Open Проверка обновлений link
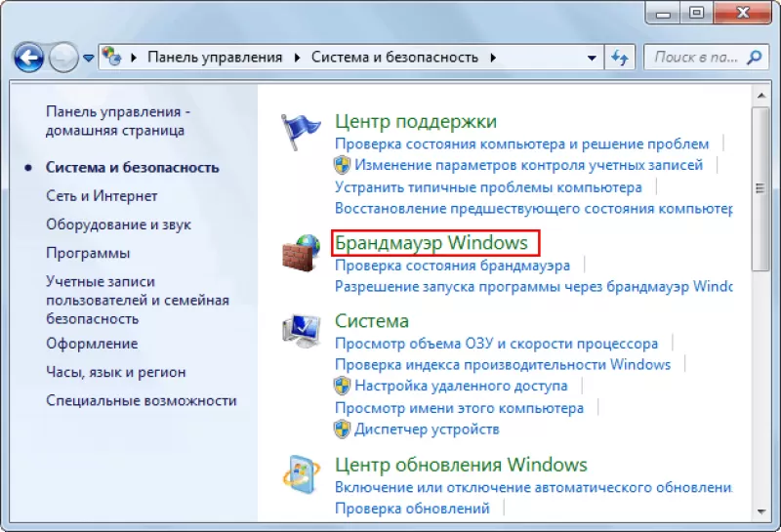 412,509
